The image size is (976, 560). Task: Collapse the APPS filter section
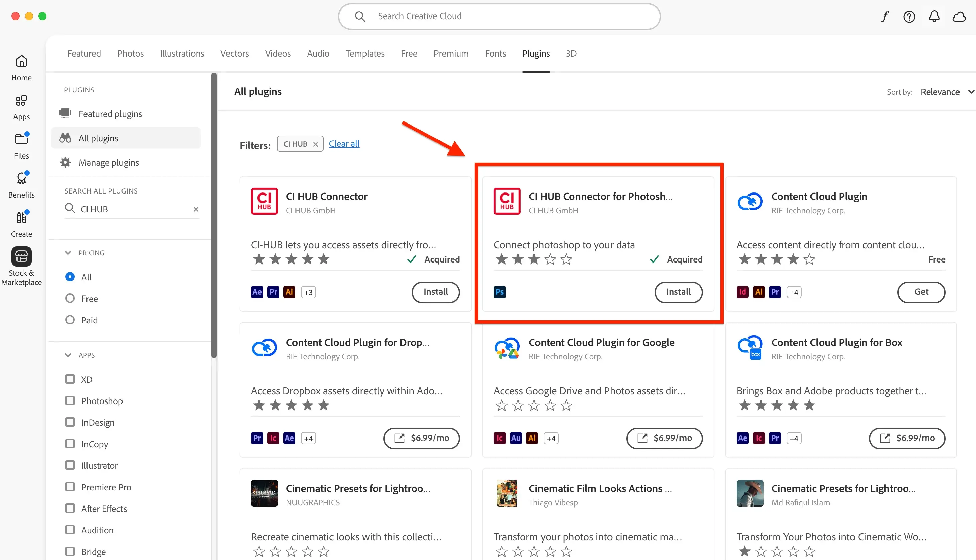(x=68, y=355)
